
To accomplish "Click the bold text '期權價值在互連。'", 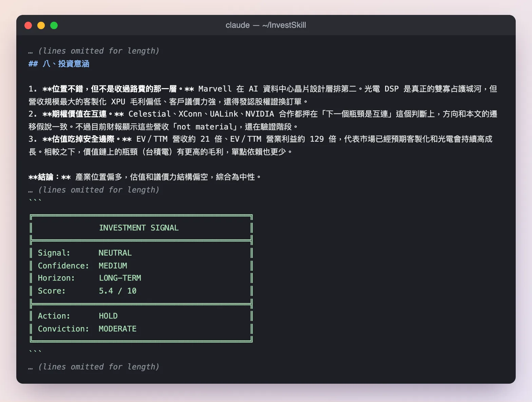I will coord(82,114).
